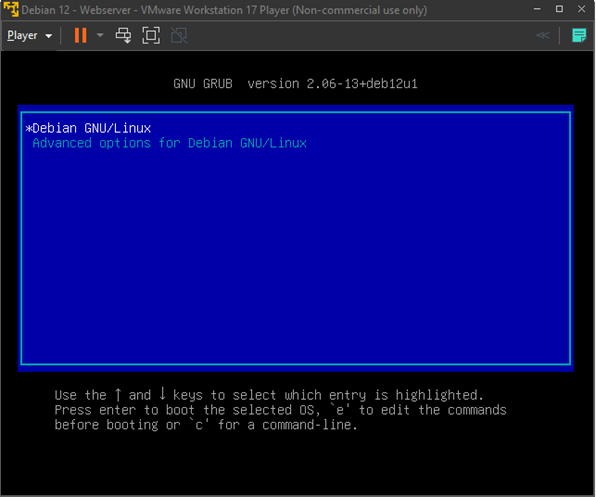Click the 'Press enter to boot' hint line

coord(281,410)
